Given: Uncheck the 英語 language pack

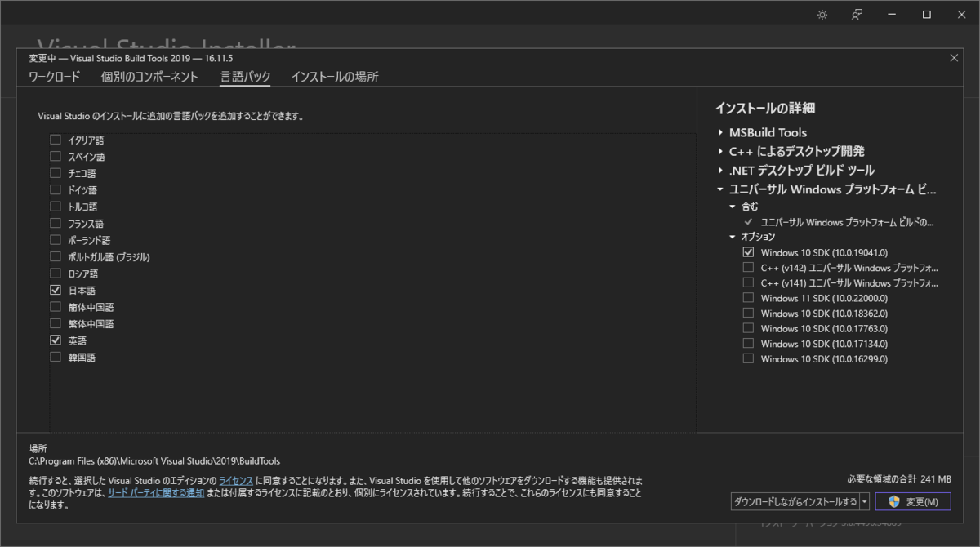Looking at the screenshot, I should click(x=56, y=340).
